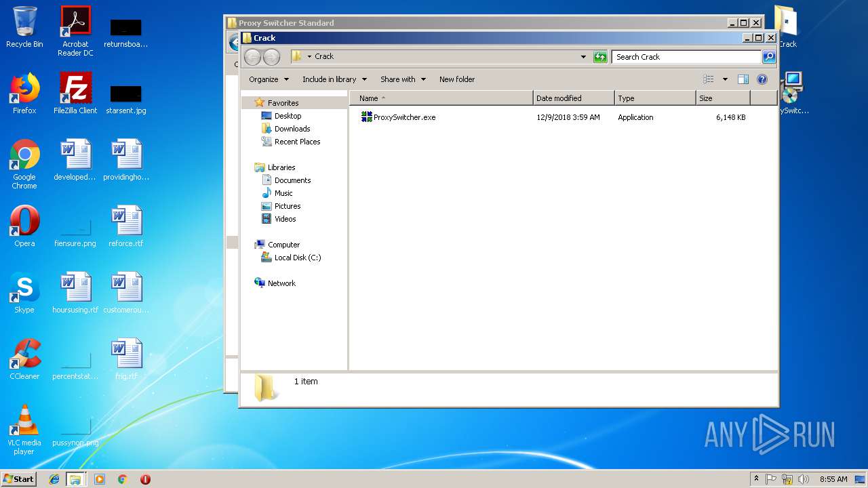The width and height of the screenshot is (868, 488).
Task: Click the Start button
Action: coord(19,479)
